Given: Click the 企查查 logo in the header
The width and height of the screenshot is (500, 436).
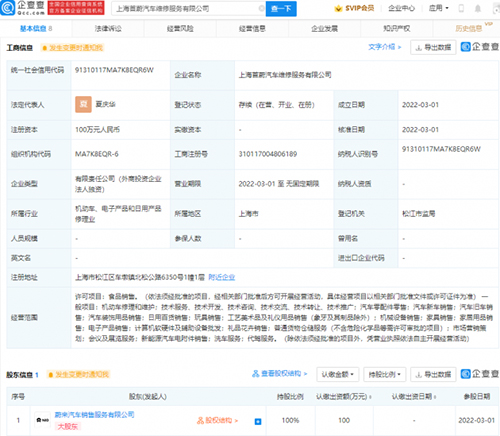Looking at the screenshot, I should click(23, 8).
